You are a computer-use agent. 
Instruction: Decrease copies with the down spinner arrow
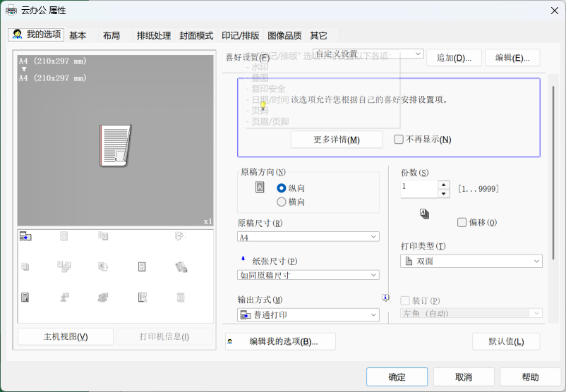point(444,194)
